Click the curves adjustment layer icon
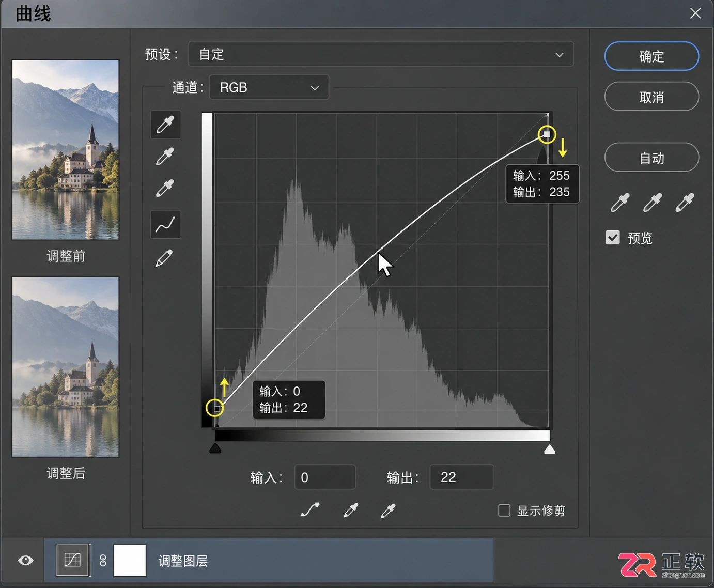Screen dimensions: 714x588 click(73, 560)
